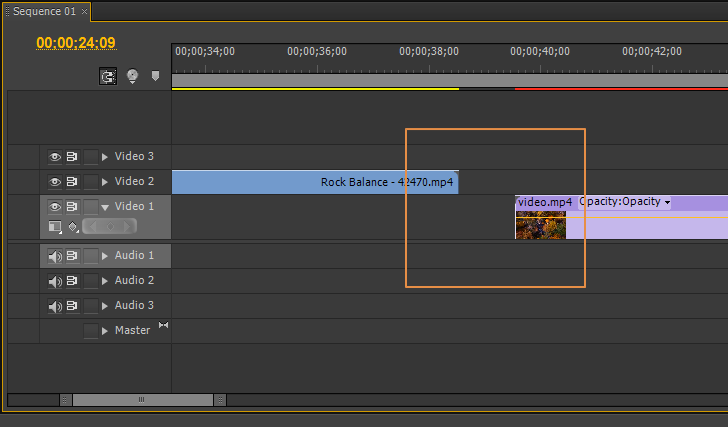The image size is (728, 427).
Task: Toggle the Snap button in timeline header
Action: tap(108, 76)
